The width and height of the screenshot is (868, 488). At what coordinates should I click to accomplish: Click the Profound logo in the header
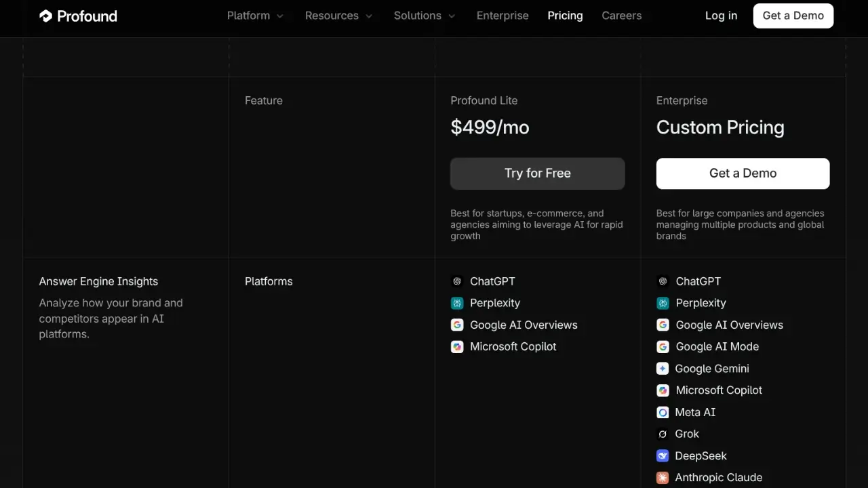point(77,16)
